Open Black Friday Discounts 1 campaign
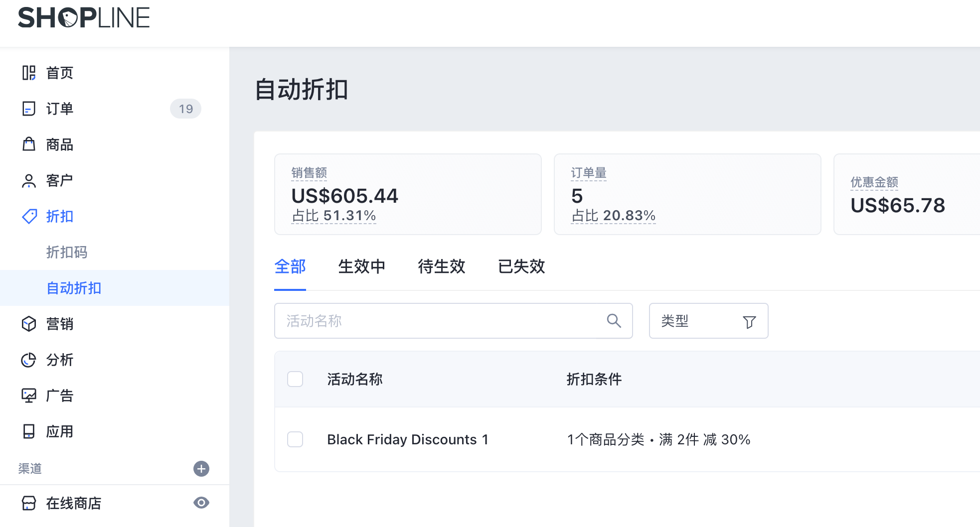 click(407, 439)
